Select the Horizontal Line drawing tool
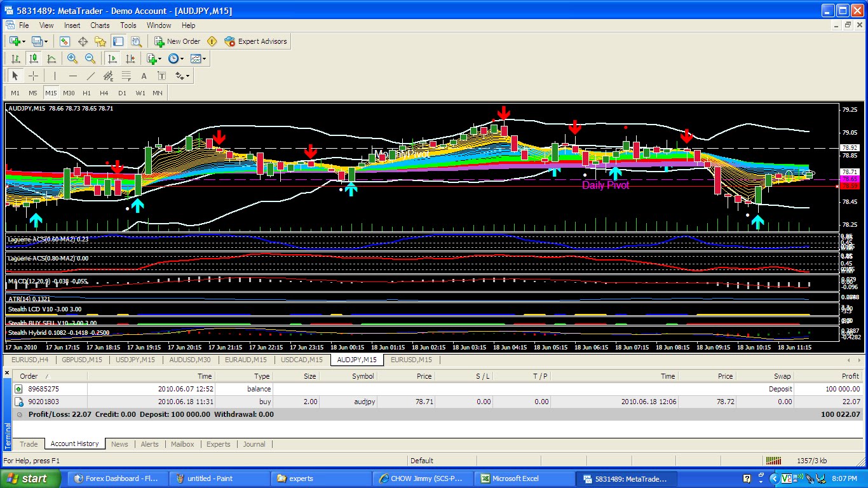 (72, 76)
